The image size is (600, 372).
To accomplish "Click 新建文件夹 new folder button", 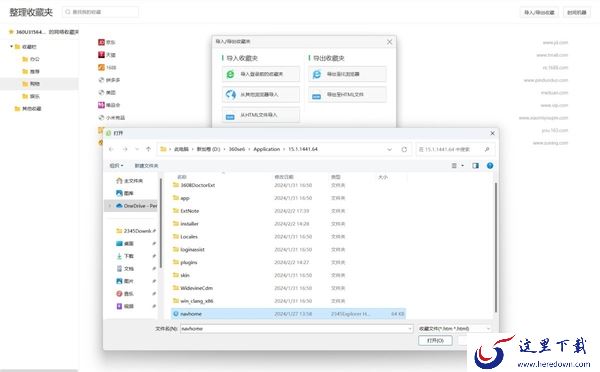I will tap(146, 166).
